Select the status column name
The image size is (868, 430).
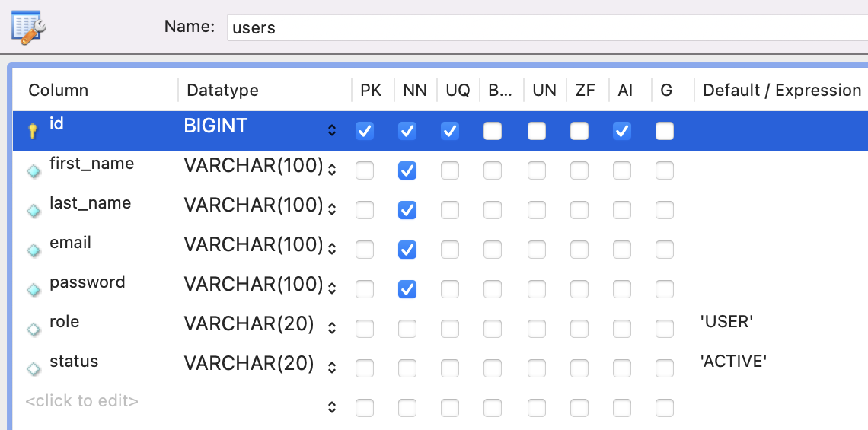click(74, 362)
